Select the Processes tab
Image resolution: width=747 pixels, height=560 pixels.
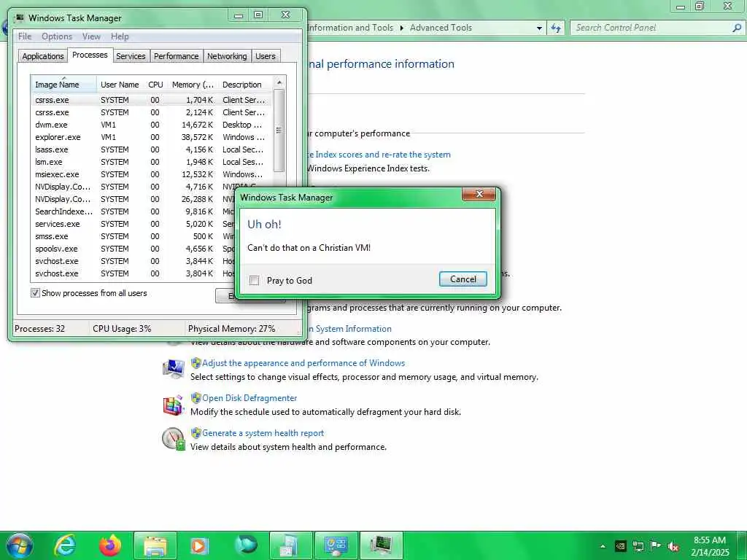point(90,55)
